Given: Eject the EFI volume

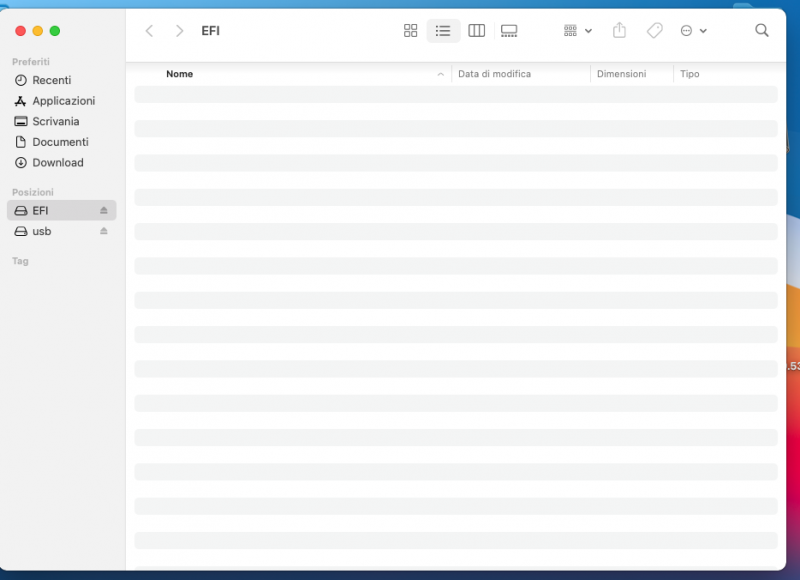Looking at the screenshot, I should pyautogui.click(x=104, y=211).
